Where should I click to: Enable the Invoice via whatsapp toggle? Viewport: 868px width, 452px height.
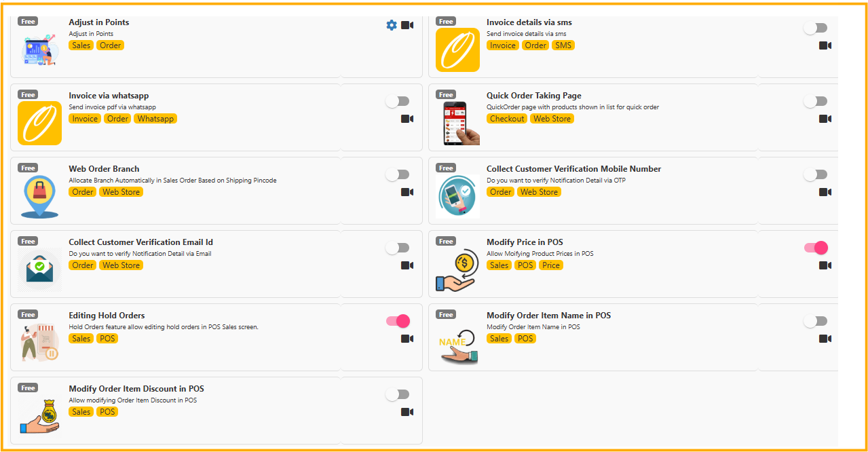[x=397, y=100]
